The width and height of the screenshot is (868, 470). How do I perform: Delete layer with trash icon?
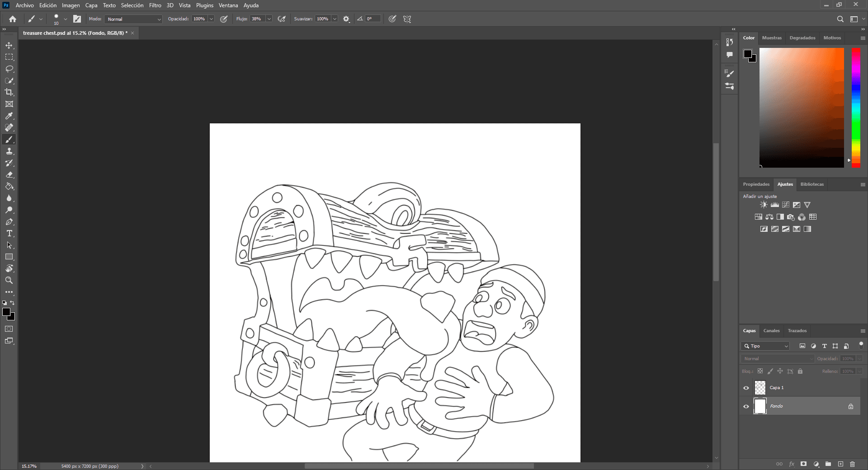coord(852,464)
